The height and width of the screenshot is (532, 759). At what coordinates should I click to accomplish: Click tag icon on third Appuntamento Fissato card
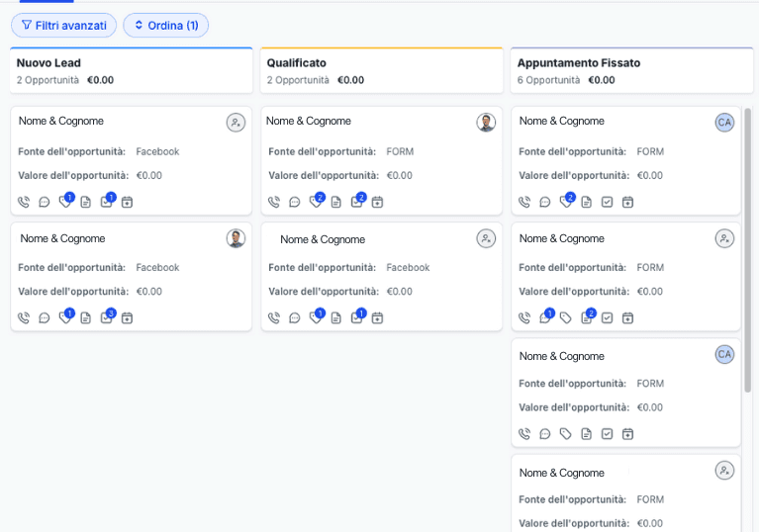(x=565, y=434)
